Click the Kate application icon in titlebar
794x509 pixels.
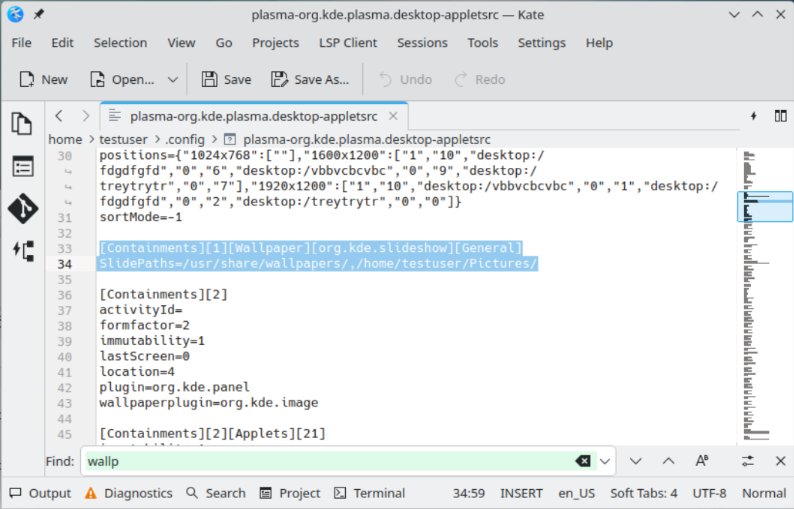click(15, 14)
